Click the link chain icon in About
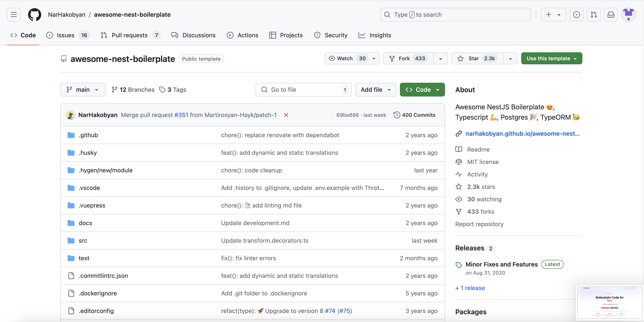Screen dimensions: 644x322 459,134
